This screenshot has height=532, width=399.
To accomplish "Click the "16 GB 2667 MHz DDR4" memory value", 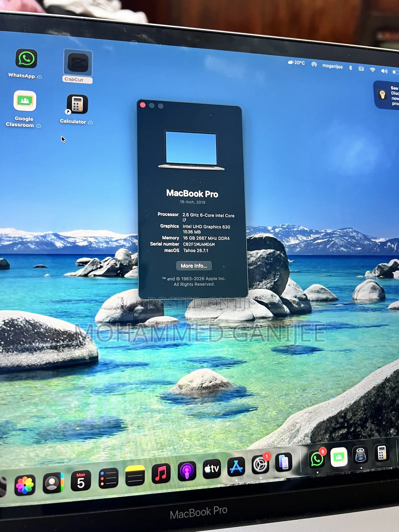I will click(206, 238).
